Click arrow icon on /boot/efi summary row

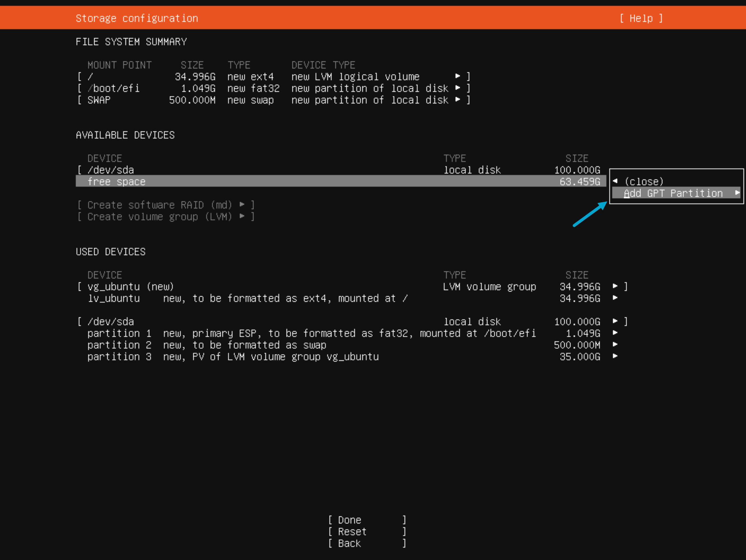[458, 88]
